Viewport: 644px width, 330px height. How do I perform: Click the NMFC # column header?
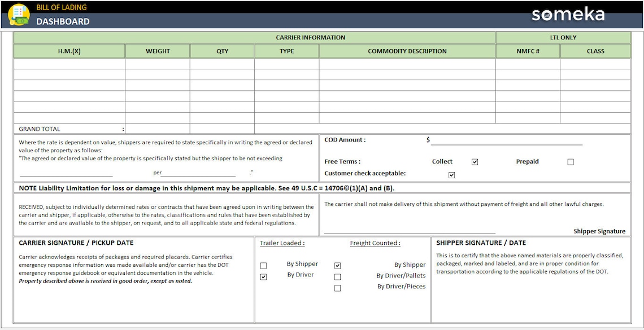pyautogui.click(x=527, y=51)
